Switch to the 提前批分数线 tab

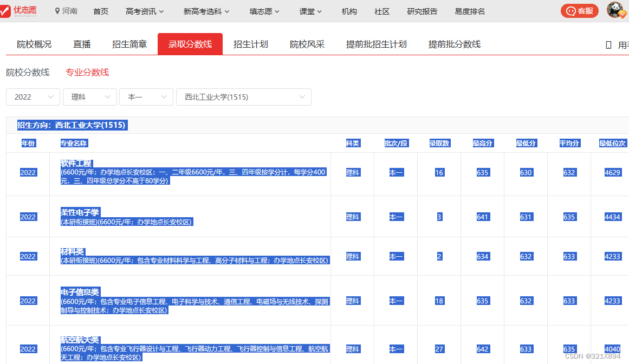pyautogui.click(x=455, y=44)
